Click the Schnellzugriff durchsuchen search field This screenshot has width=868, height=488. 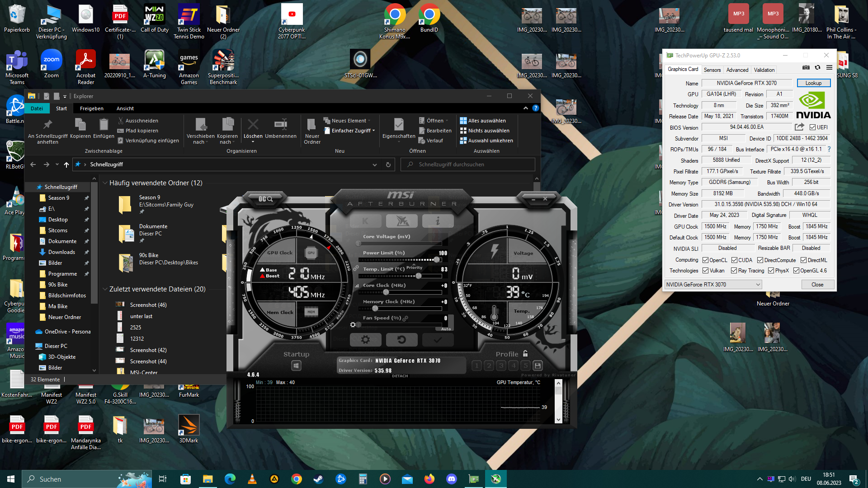point(468,164)
